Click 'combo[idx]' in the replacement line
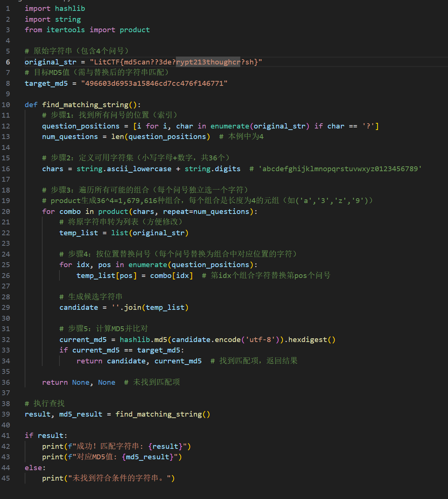Screen dimensions: 448x499 click(x=171, y=276)
